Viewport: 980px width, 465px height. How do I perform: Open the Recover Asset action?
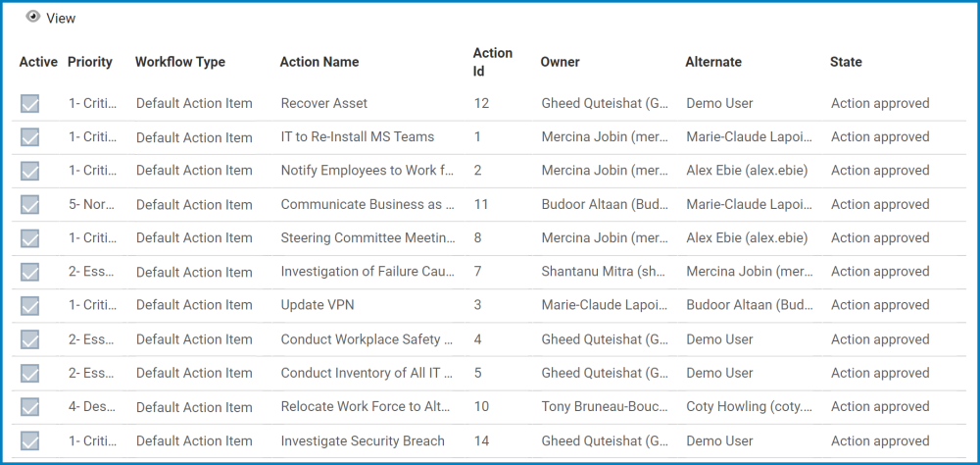pos(324,103)
